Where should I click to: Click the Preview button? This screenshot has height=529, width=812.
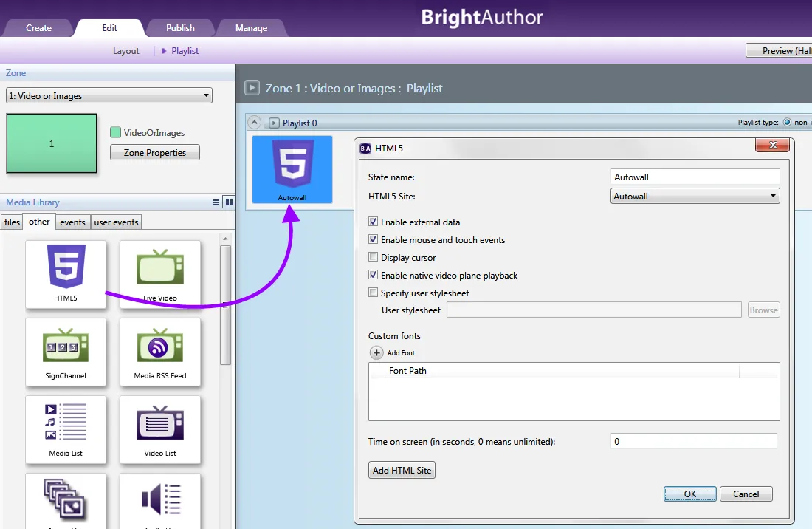click(779, 51)
